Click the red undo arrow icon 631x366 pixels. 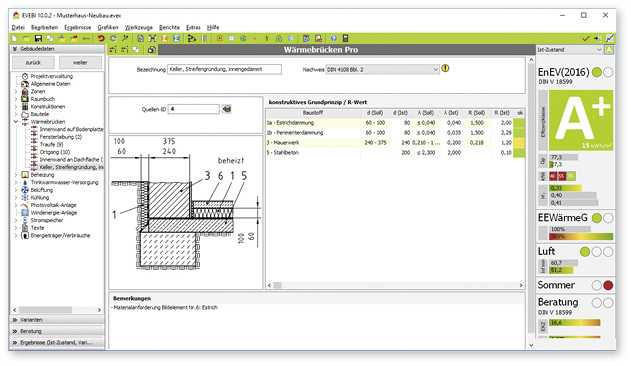101,39
